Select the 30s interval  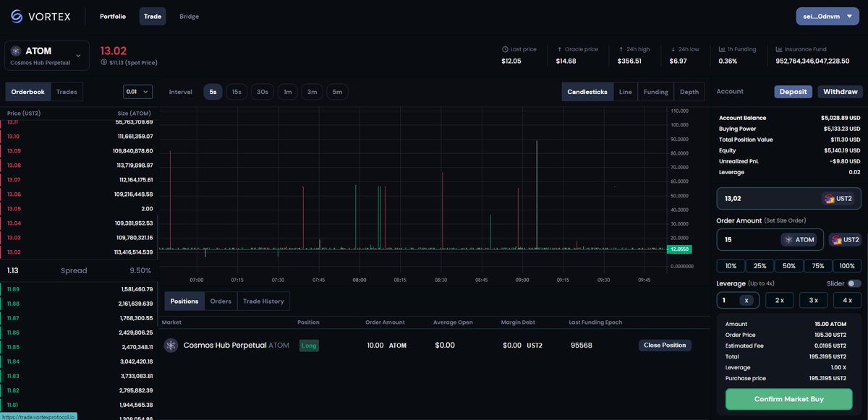pyautogui.click(x=263, y=92)
